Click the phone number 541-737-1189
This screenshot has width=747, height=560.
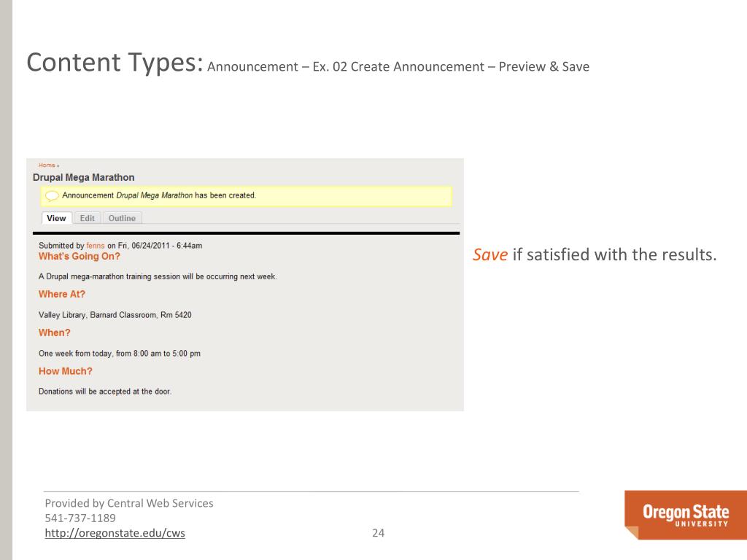tap(80, 518)
